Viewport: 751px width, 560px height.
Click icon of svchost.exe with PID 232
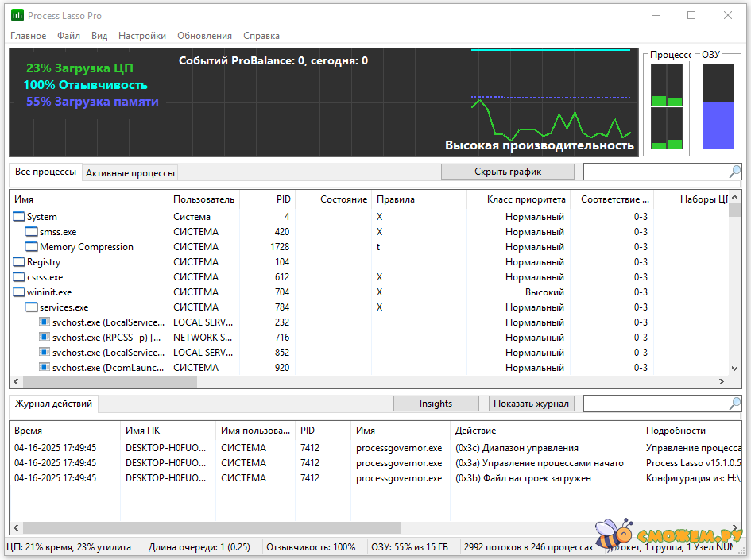click(x=45, y=322)
